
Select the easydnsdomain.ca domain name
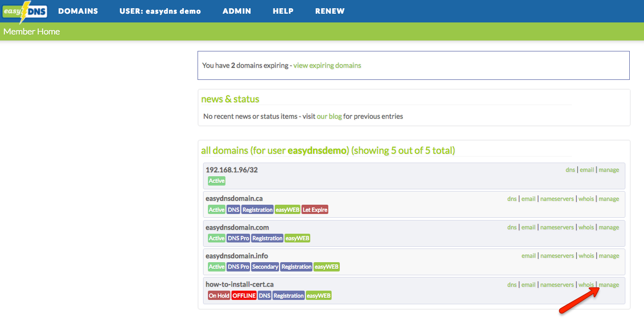coord(234,199)
